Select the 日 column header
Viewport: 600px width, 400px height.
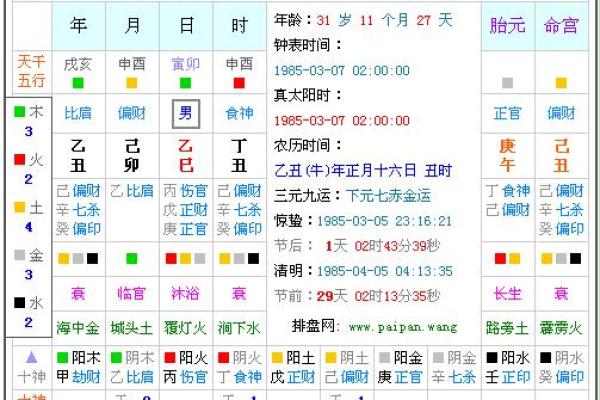(186, 26)
